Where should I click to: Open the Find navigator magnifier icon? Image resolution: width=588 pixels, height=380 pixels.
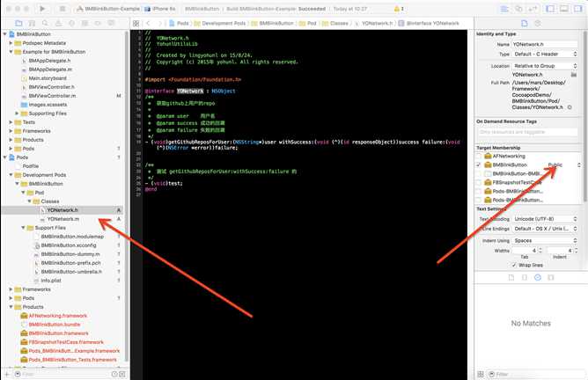click(45, 23)
